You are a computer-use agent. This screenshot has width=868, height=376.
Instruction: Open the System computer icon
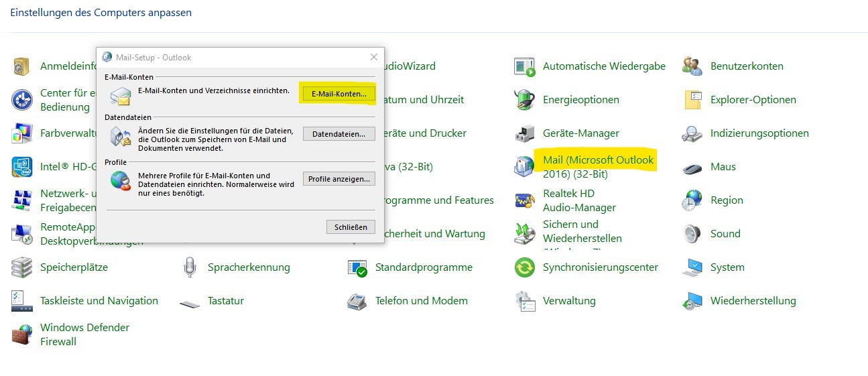tap(692, 267)
